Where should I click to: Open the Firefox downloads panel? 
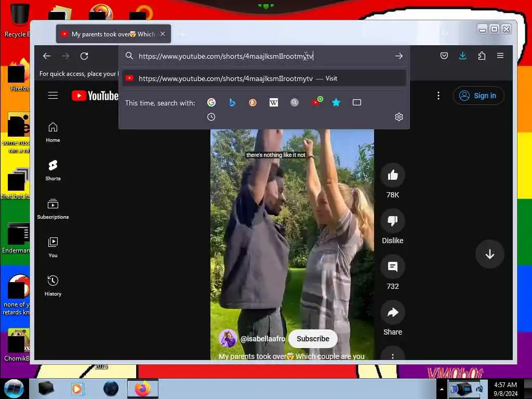[x=462, y=56]
